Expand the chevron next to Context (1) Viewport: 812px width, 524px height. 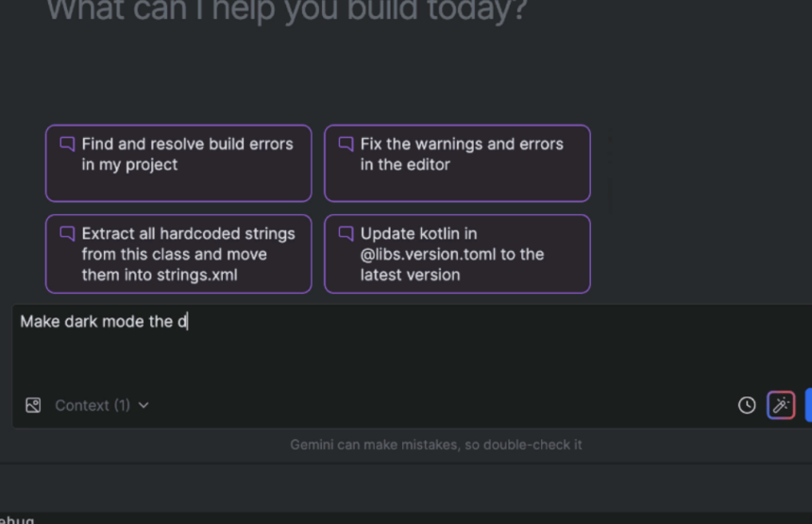[144, 405]
